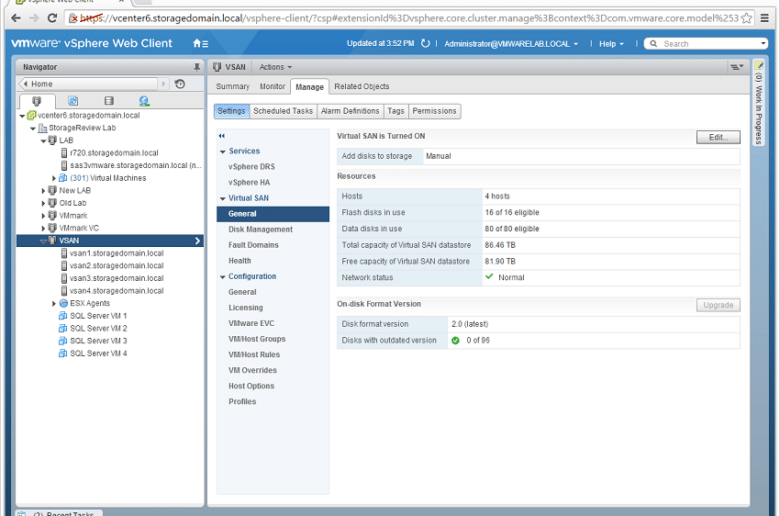This screenshot has width=780, height=516.
Task: Open the navigator history clock icon
Action: coord(180,84)
